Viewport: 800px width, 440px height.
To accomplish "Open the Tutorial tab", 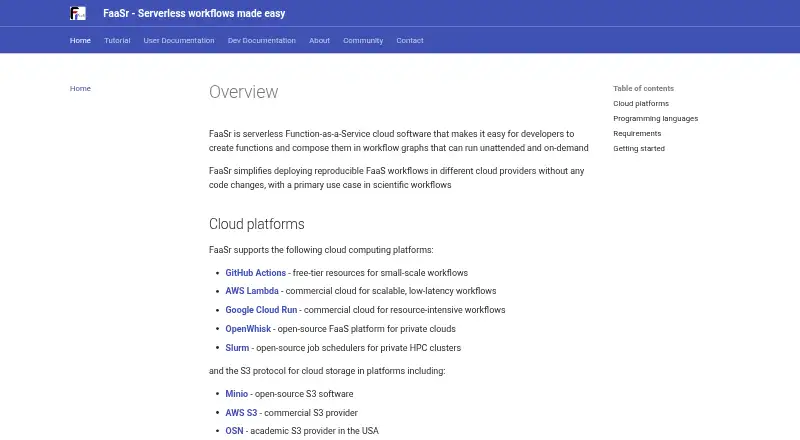I will pos(117,40).
